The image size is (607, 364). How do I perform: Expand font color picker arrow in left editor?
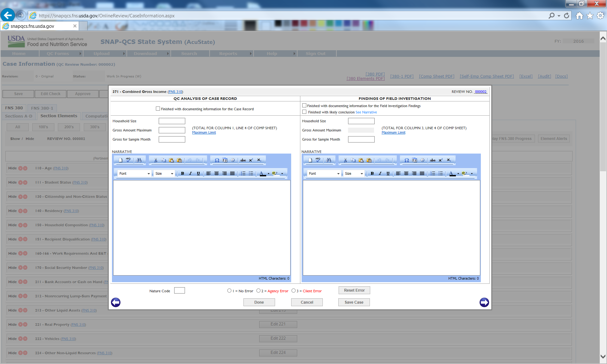pyautogui.click(x=268, y=173)
